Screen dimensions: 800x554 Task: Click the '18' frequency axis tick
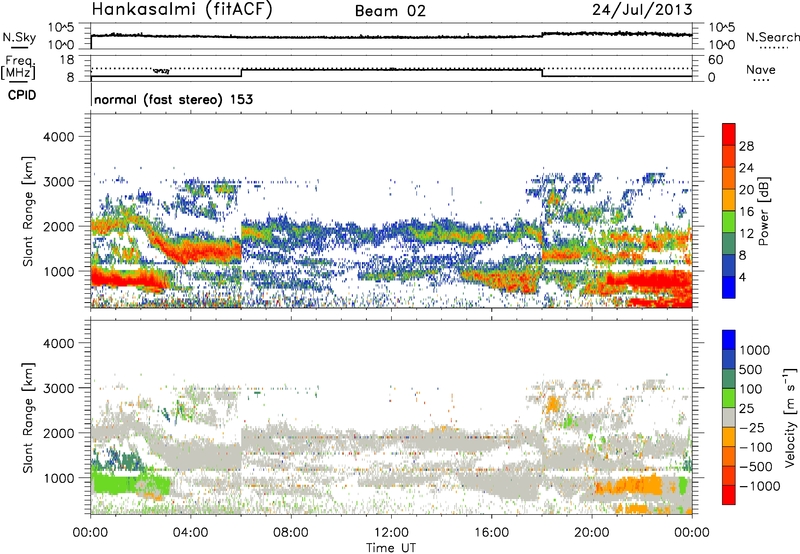(x=67, y=59)
